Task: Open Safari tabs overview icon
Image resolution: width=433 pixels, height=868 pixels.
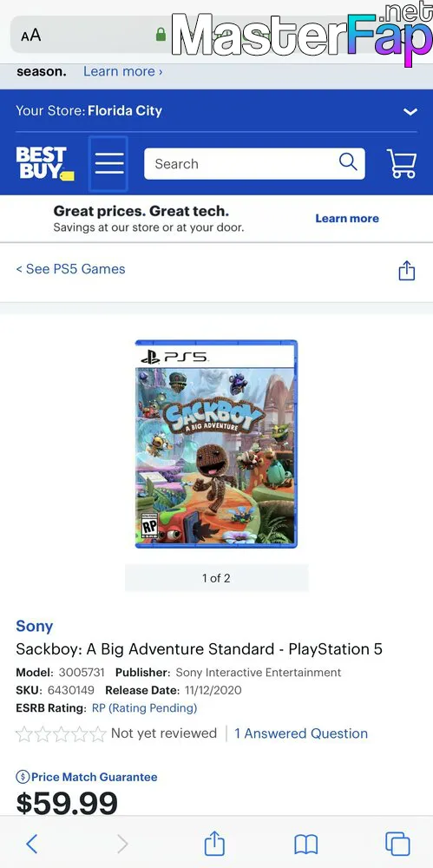Action: (x=397, y=844)
